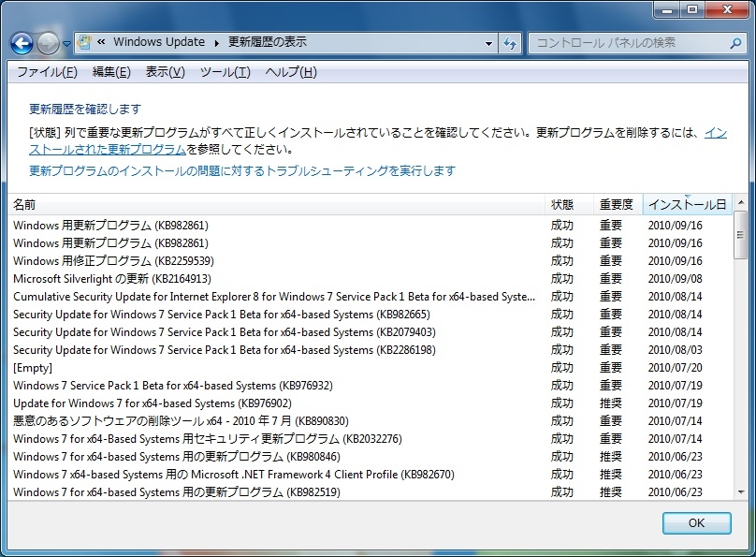Click 推奨 importance in the KB976902 row
The image size is (756, 557).
[x=610, y=403]
